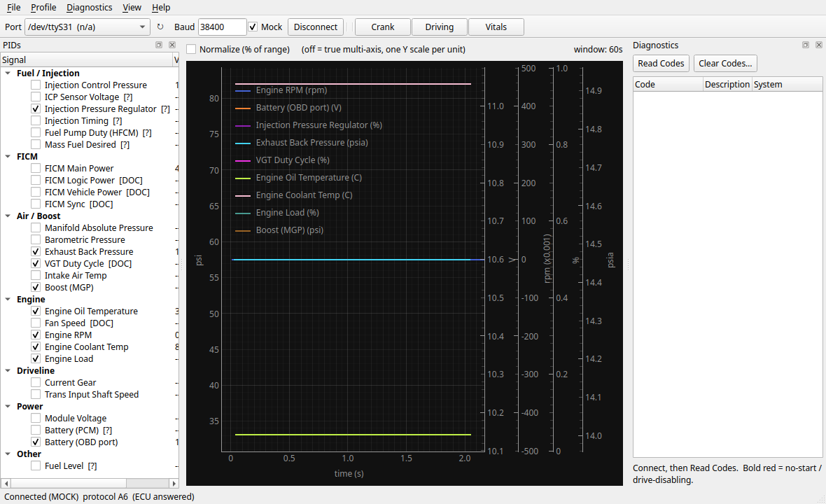Image resolution: width=826 pixels, height=504 pixels.
Task: Open the Profile menu
Action: pos(43,8)
